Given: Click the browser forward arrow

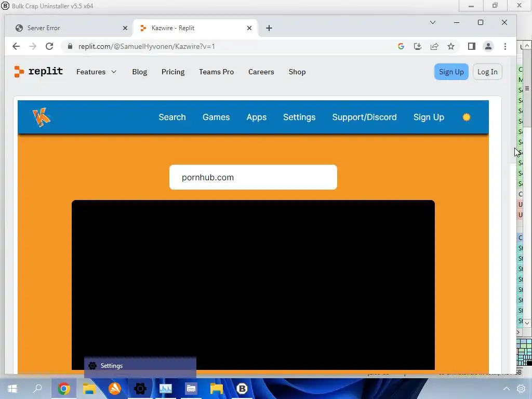Looking at the screenshot, I should click(x=33, y=46).
